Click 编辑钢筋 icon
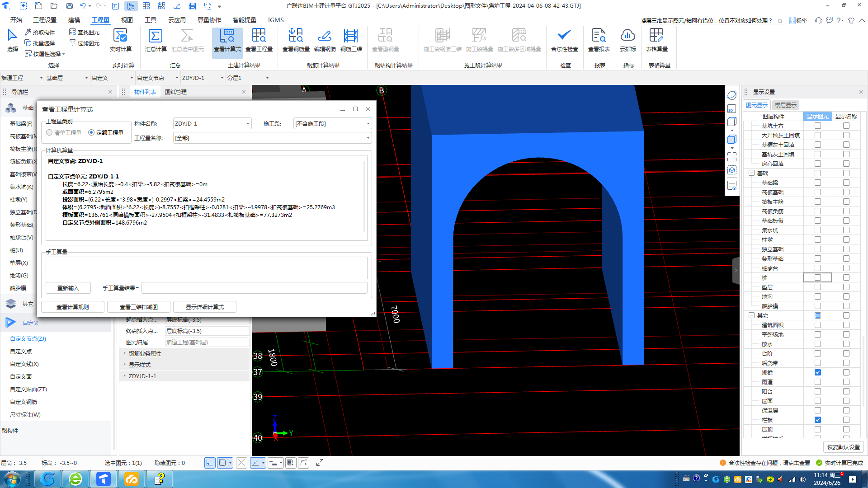Viewport: 868px width, 488px height. pos(325,40)
